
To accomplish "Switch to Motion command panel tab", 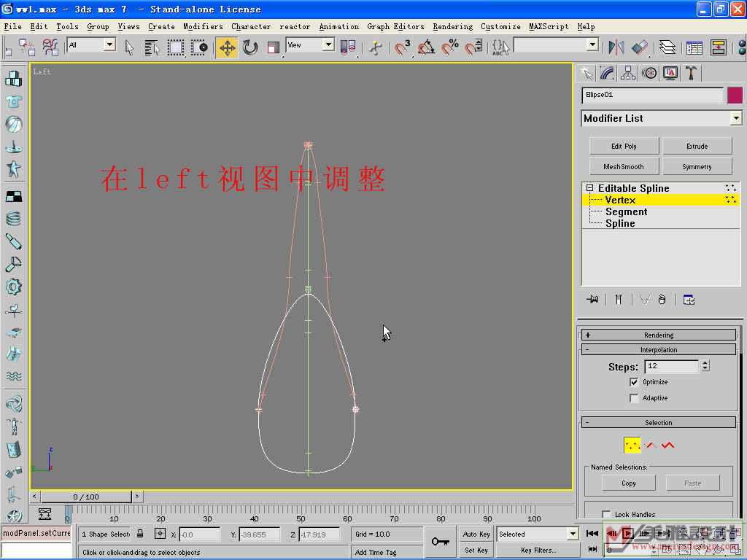I will point(649,74).
